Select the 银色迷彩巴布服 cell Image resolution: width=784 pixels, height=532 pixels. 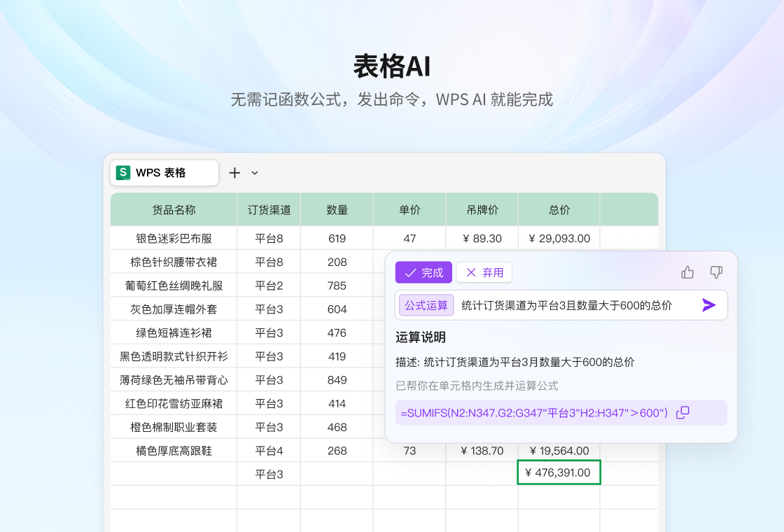[173, 238]
